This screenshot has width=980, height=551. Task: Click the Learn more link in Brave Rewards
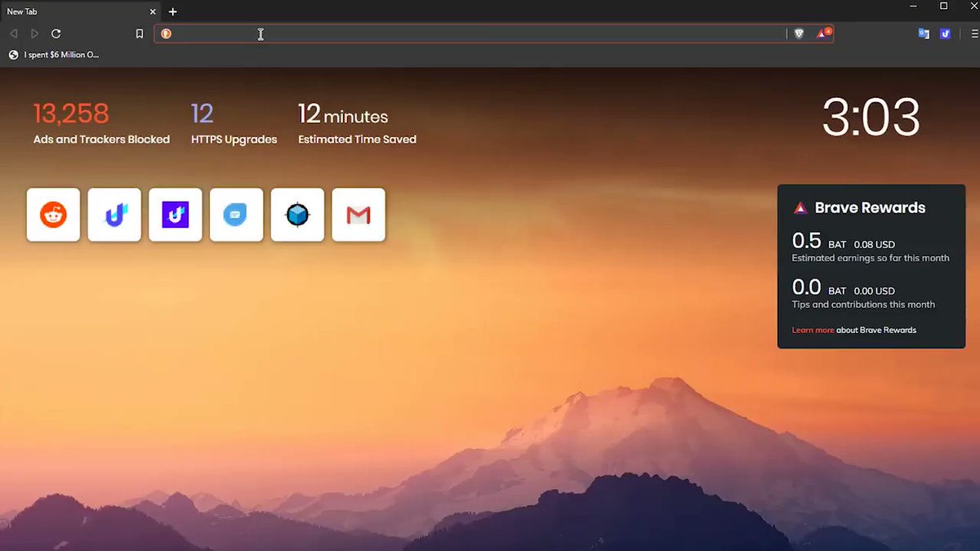click(x=813, y=330)
